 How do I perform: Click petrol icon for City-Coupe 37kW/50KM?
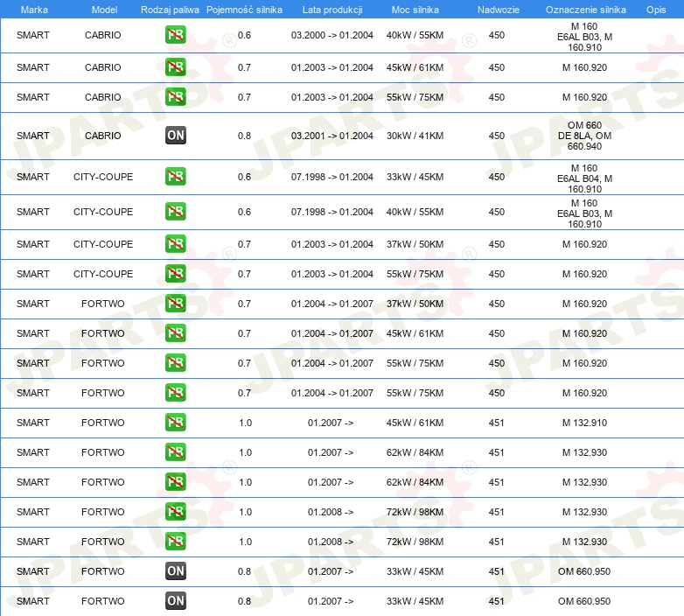[176, 244]
